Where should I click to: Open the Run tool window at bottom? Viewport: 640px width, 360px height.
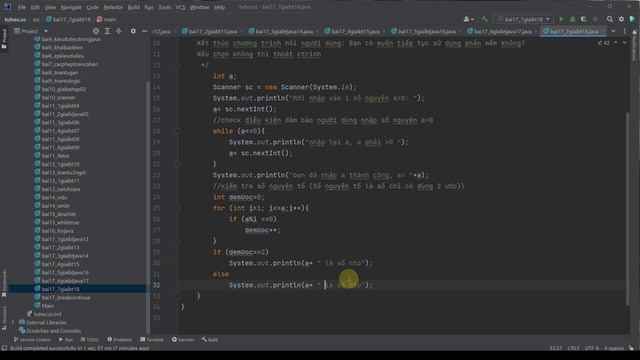(65, 340)
